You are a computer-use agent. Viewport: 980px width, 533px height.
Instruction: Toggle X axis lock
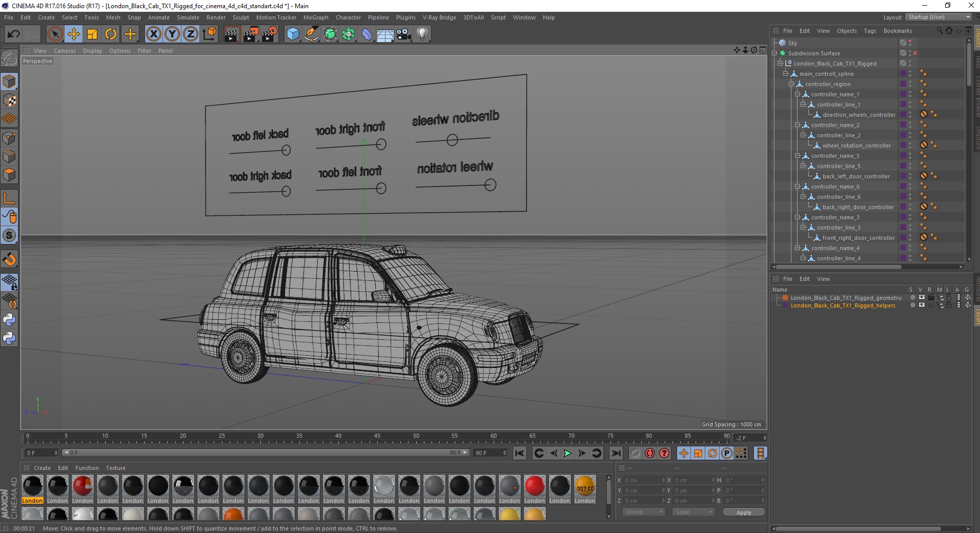pos(153,34)
